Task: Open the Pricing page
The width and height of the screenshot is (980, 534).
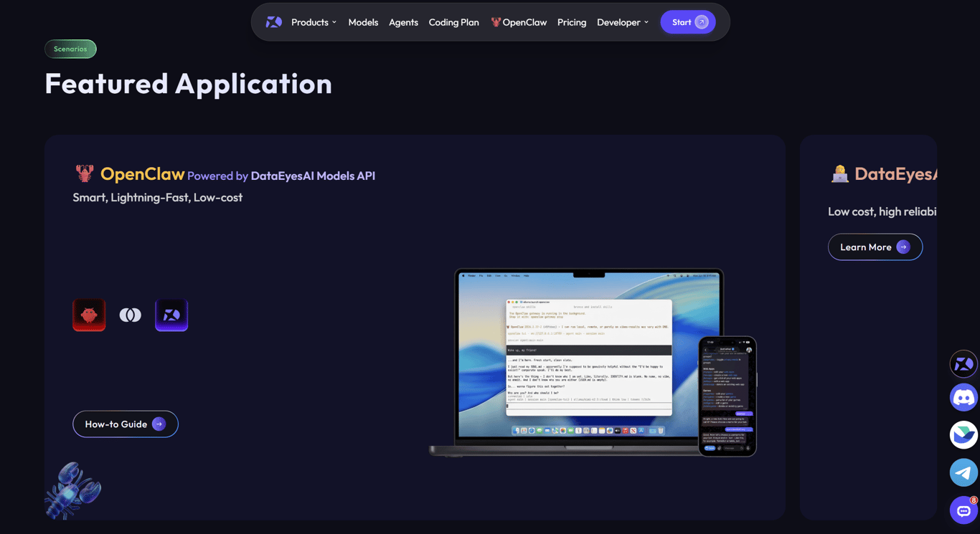Action: pos(572,22)
